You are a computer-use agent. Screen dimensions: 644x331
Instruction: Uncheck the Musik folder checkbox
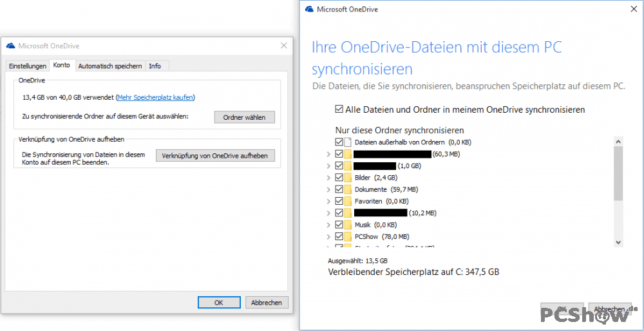pyautogui.click(x=339, y=225)
